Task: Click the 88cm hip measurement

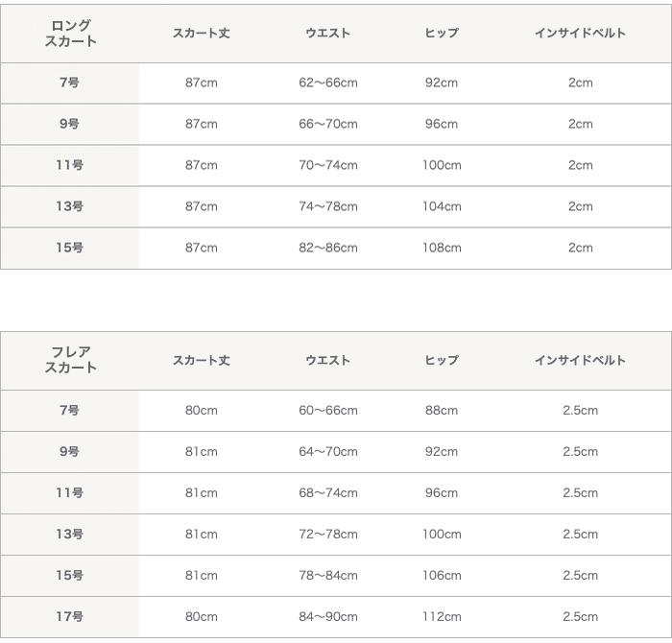Action: [442, 411]
